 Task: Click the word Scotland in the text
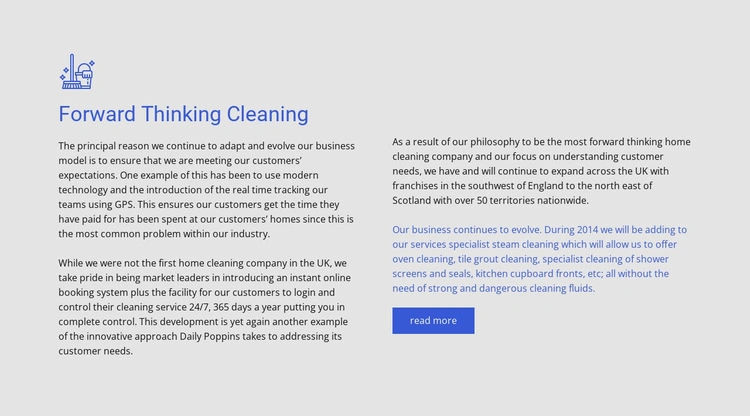(417, 200)
